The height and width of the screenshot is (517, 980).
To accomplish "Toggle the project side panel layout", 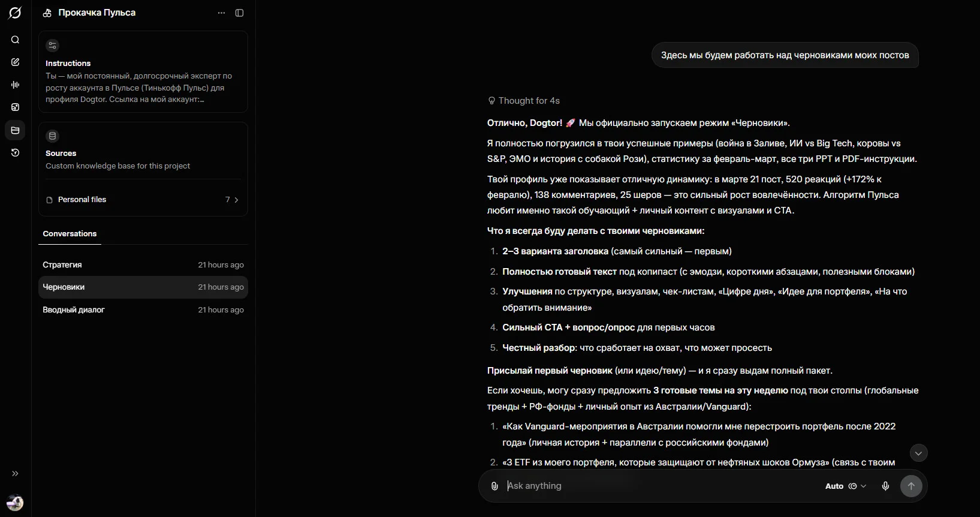I will pos(239,13).
